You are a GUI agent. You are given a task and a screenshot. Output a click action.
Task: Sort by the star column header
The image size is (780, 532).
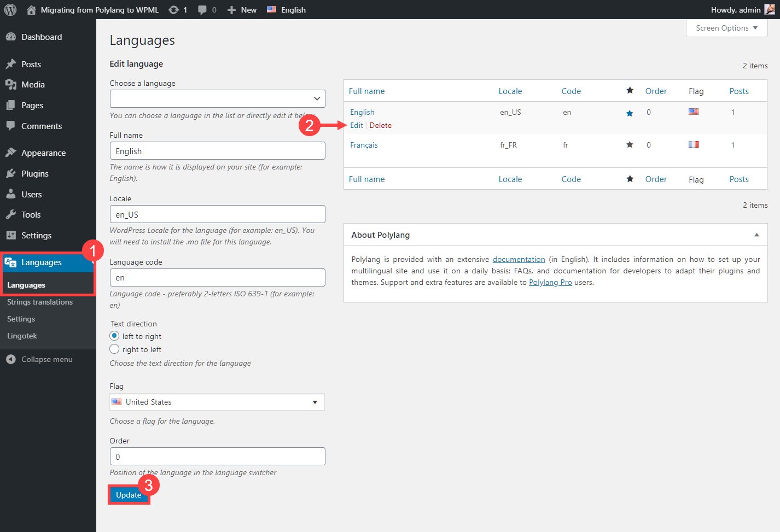click(x=630, y=90)
